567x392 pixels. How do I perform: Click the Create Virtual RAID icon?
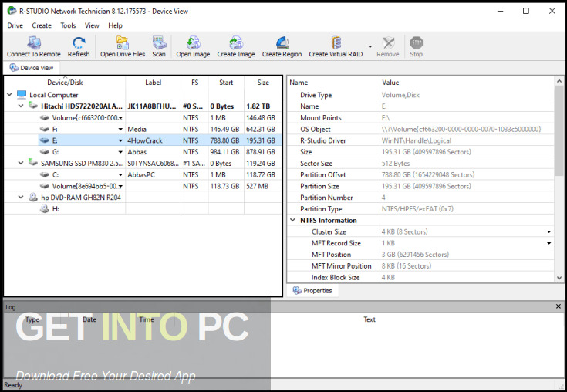coord(336,43)
